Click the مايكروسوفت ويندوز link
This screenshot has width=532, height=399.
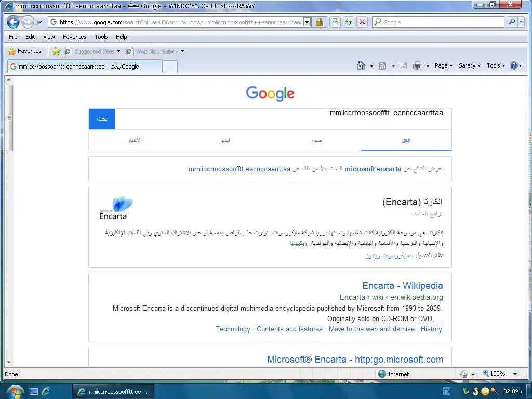click(x=388, y=256)
